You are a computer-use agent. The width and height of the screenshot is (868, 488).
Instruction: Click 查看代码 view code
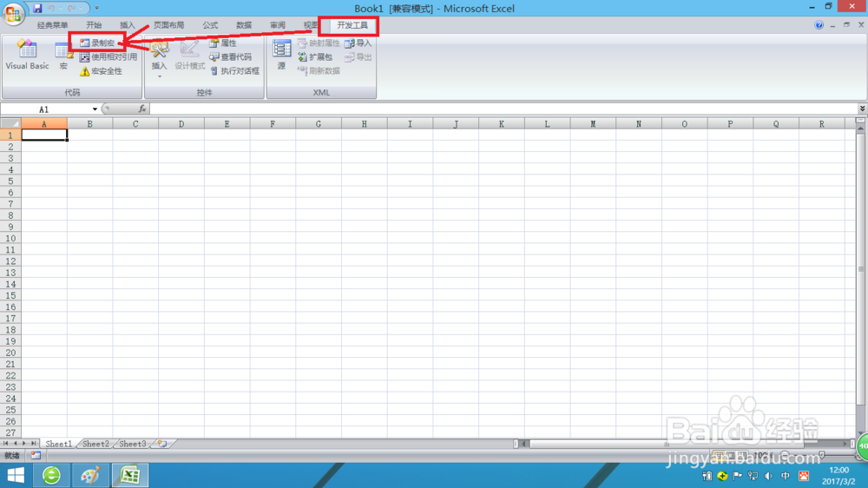point(230,57)
